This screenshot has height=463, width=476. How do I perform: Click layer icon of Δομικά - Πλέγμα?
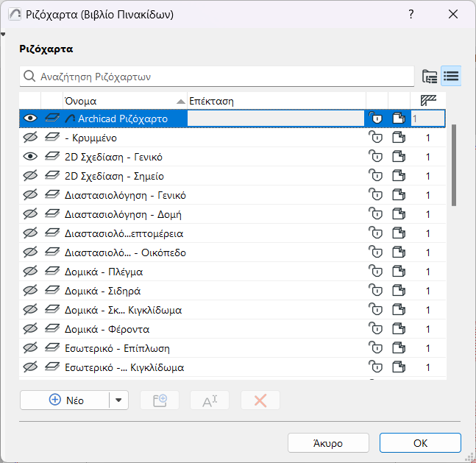[52, 272]
